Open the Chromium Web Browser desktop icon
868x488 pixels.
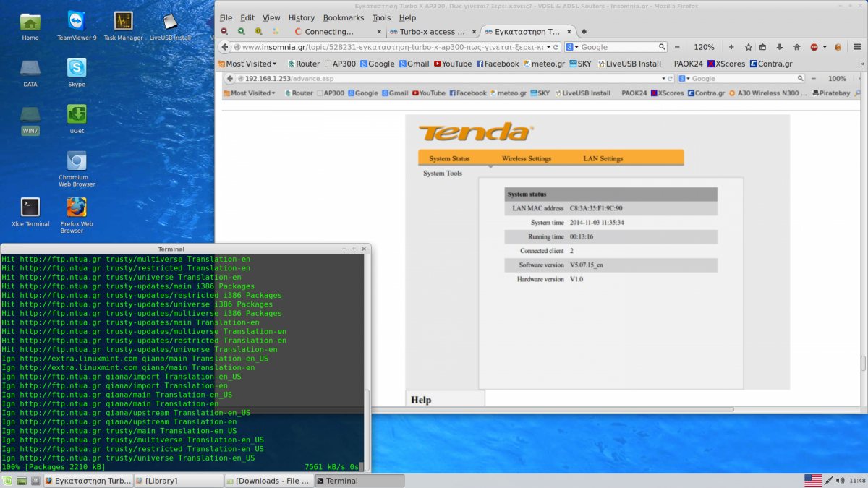(77, 168)
